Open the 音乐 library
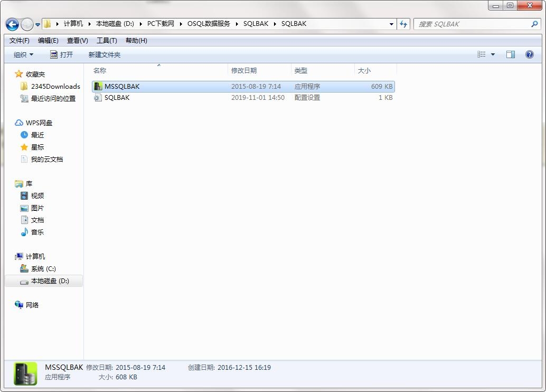 37,232
